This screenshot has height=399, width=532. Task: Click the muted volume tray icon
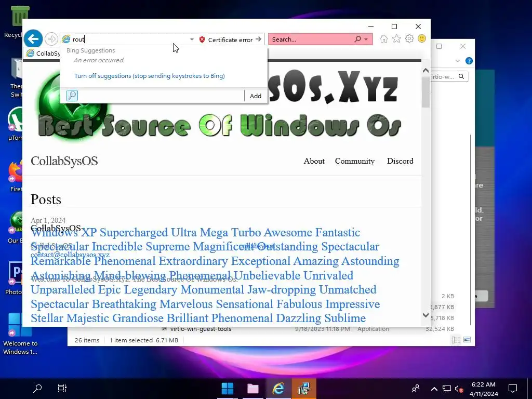(459, 389)
